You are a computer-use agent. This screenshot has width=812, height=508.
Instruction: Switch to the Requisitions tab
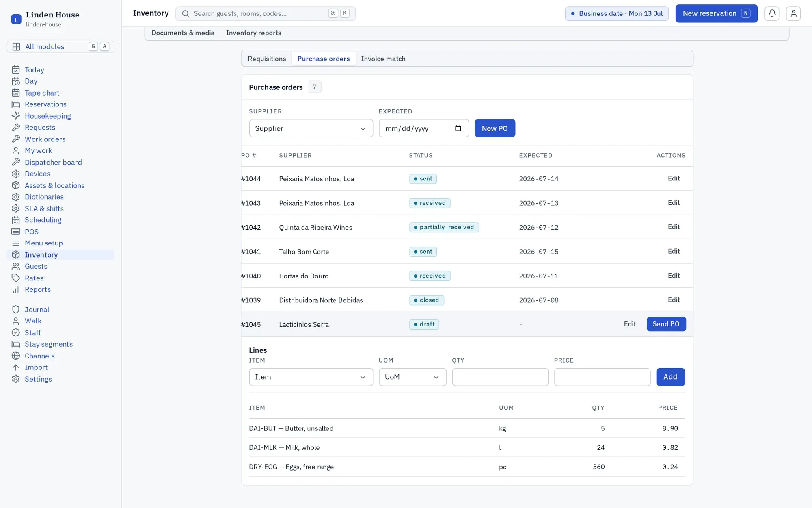pos(267,59)
